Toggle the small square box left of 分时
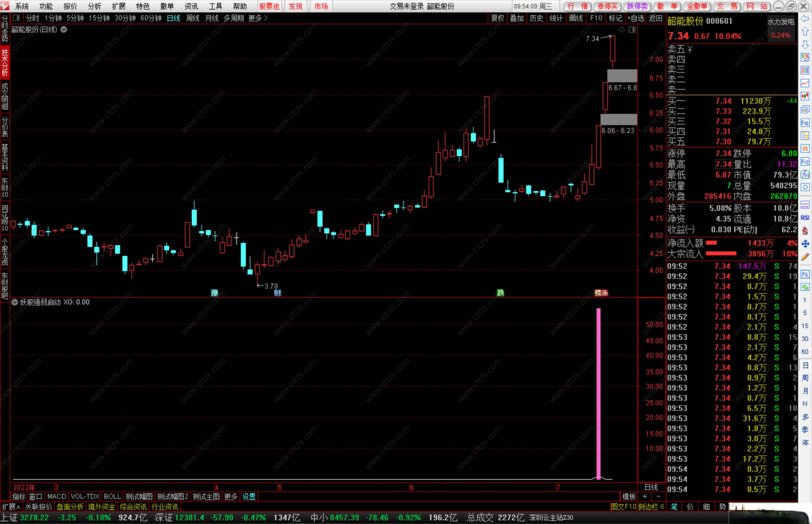This screenshot has width=812, height=524. pos(16,18)
